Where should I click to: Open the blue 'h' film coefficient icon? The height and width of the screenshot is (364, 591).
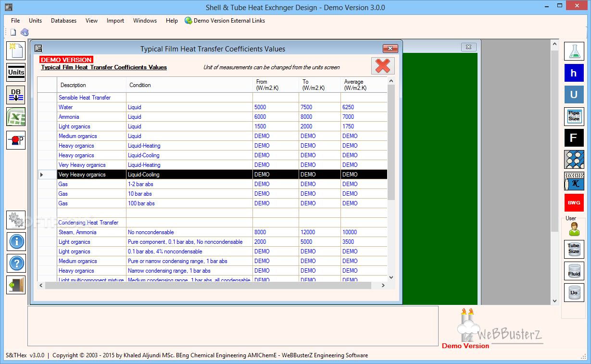[x=574, y=73]
